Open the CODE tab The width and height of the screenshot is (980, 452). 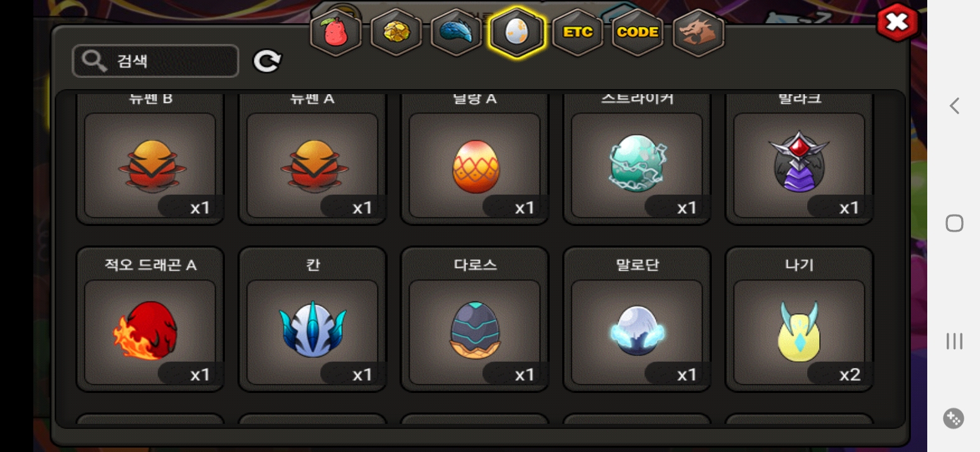click(638, 33)
